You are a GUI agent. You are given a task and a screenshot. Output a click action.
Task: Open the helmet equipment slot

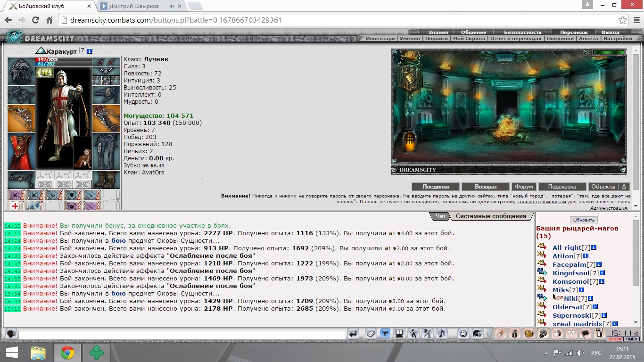click(x=21, y=71)
